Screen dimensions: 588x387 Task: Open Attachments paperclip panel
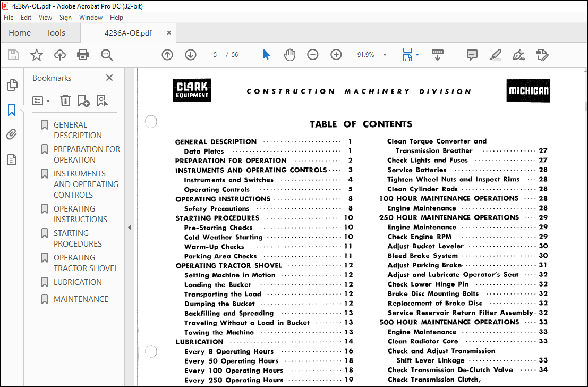[x=12, y=134]
